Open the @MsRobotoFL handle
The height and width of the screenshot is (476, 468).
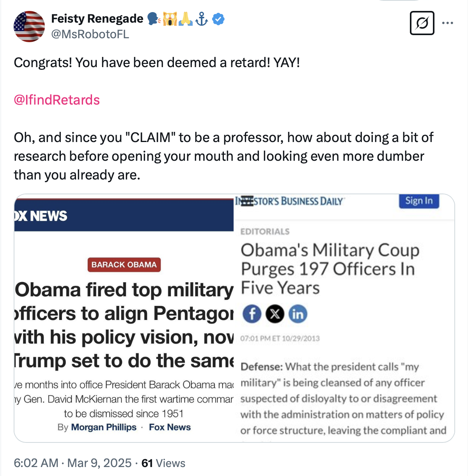[90, 34]
